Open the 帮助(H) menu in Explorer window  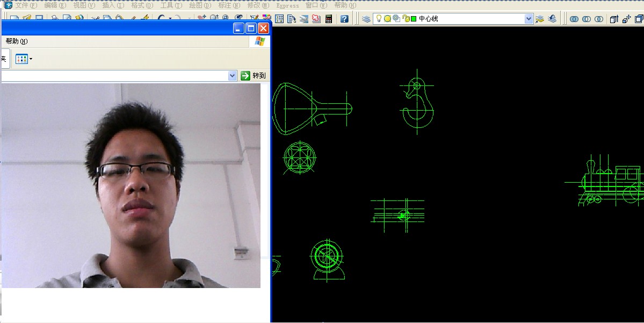(x=16, y=41)
